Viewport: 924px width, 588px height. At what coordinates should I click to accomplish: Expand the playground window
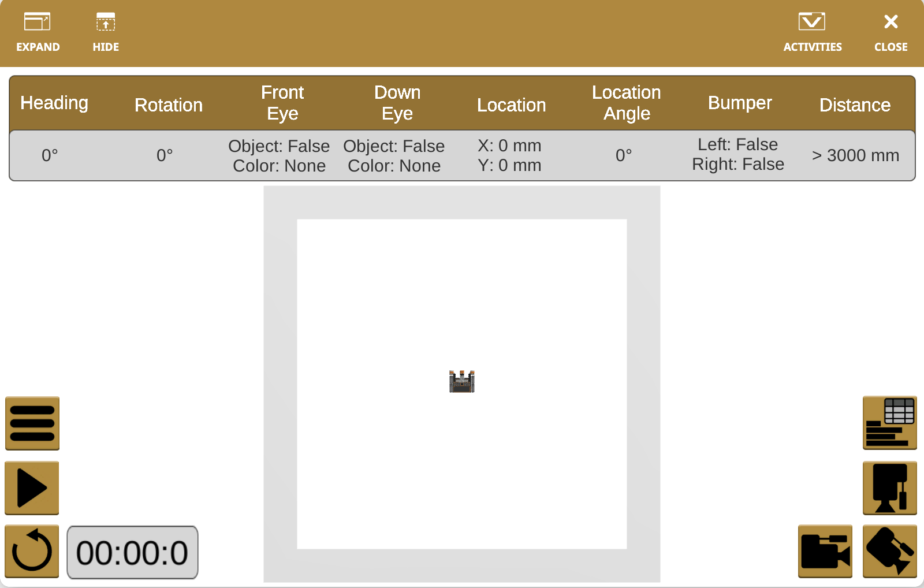(38, 33)
